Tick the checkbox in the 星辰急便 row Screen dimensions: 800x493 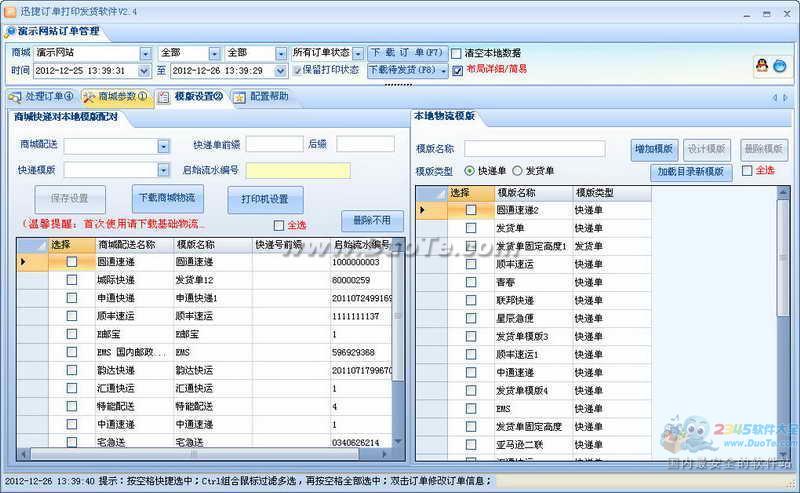471,318
